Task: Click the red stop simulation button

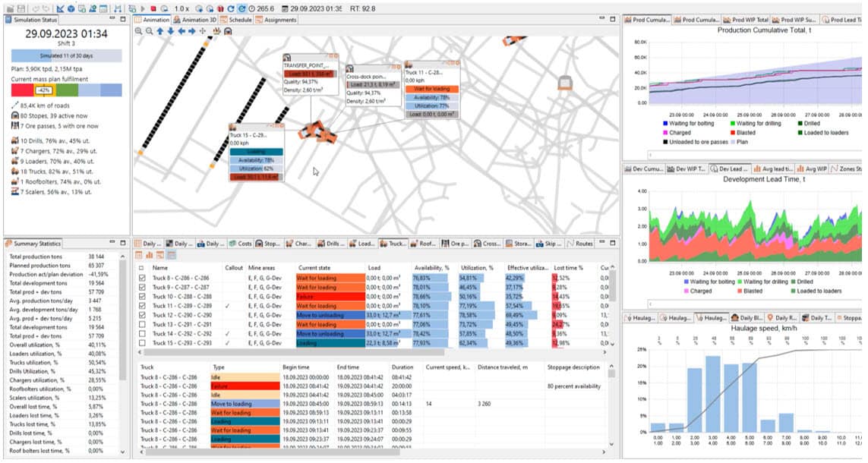Action: 153,8
